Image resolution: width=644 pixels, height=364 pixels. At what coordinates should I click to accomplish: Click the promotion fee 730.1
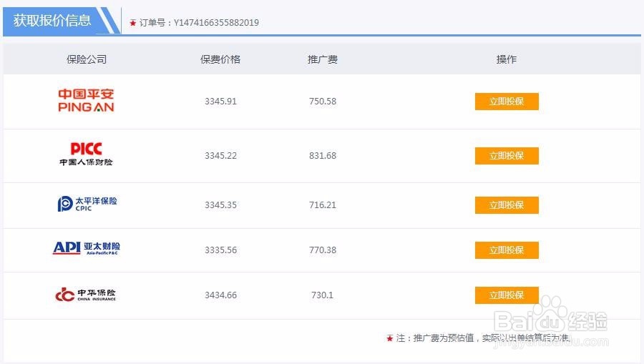(x=323, y=295)
